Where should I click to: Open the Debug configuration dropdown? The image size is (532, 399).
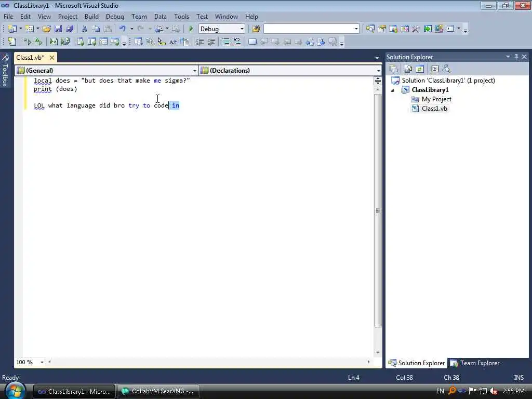[242, 29]
